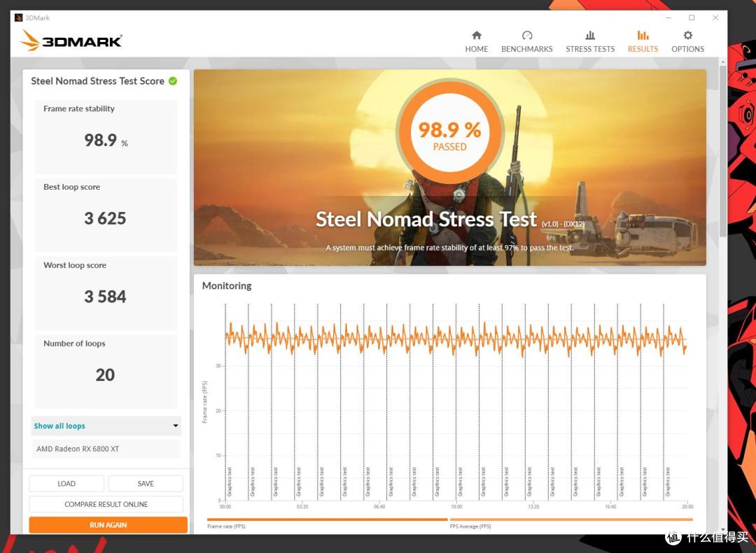Click the 98.9 % PASSED score circle

(449, 132)
